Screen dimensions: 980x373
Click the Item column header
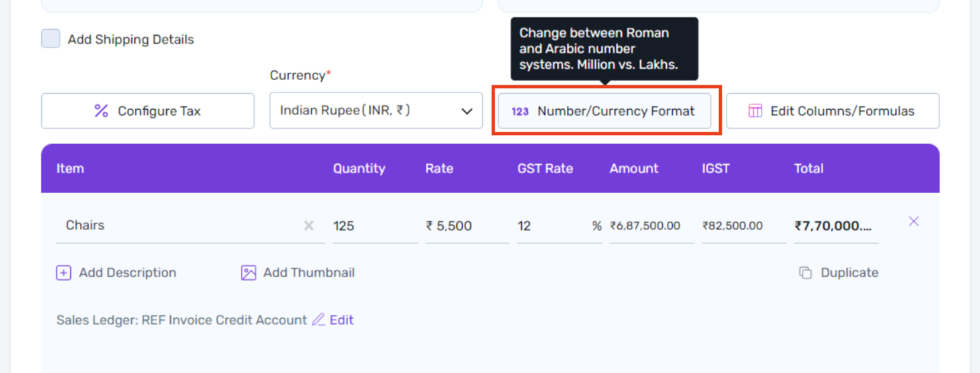point(70,169)
